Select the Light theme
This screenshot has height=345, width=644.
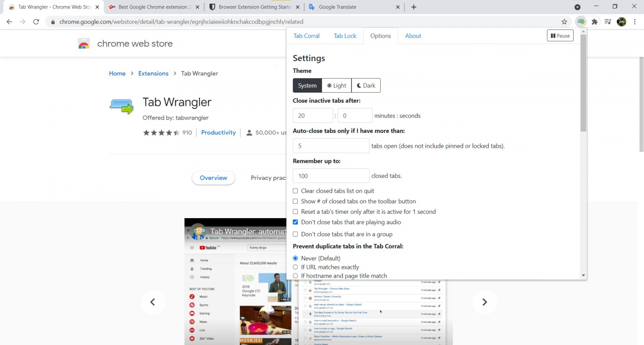tap(336, 85)
